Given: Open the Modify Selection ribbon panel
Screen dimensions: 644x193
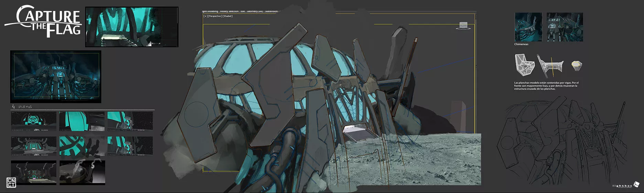Looking at the screenshot, I should (x=229, y=11).
